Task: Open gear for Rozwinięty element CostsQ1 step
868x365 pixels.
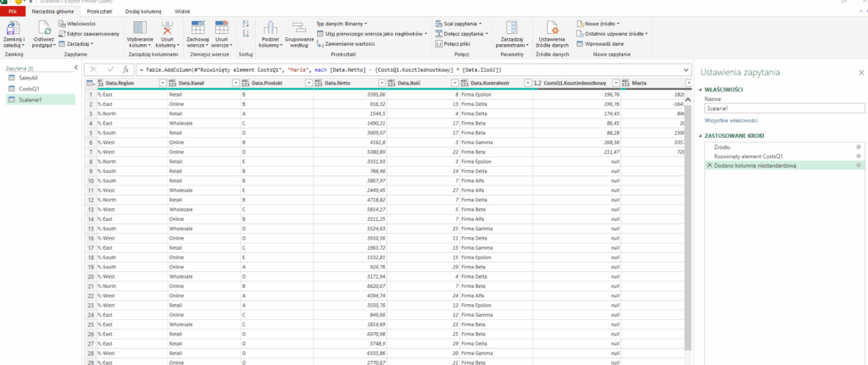Action: tap(859, 157)
